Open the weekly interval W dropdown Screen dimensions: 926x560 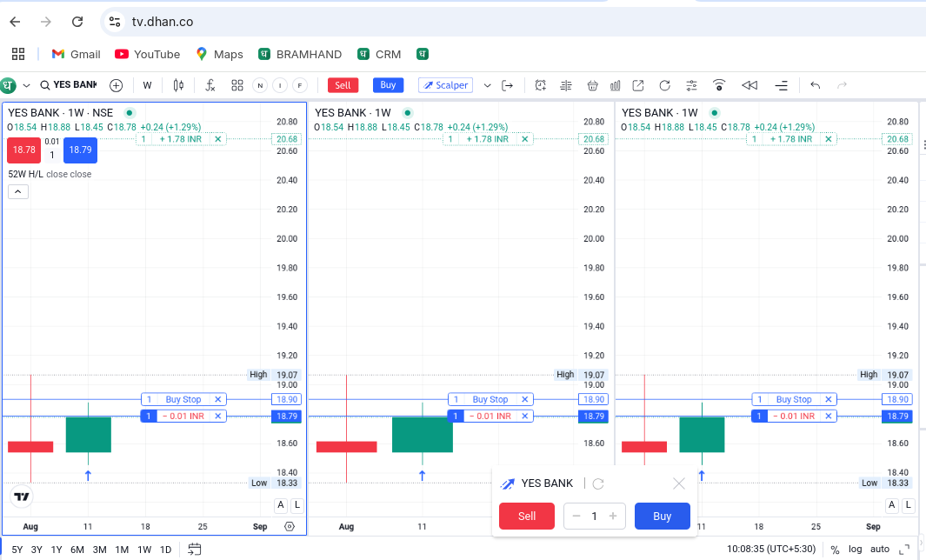pyautogui.click(x=147, y=85)
